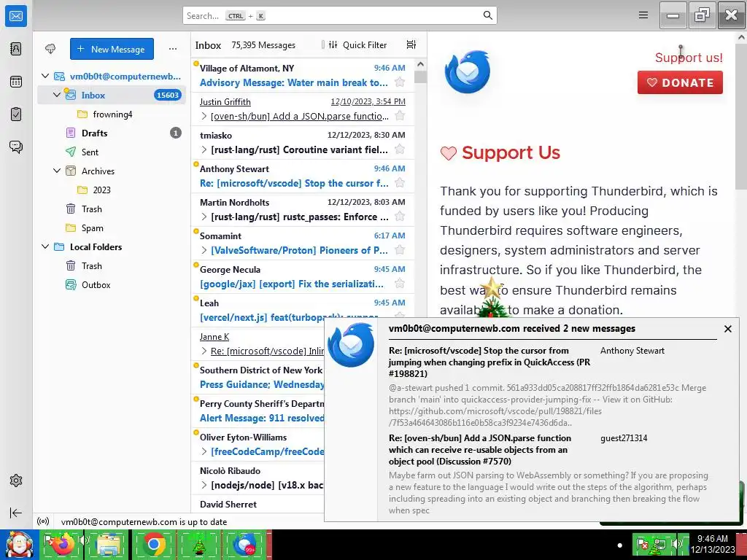The image size is (747, 560).
Task: Open the Mail space icon
Action: click(16, 17)
